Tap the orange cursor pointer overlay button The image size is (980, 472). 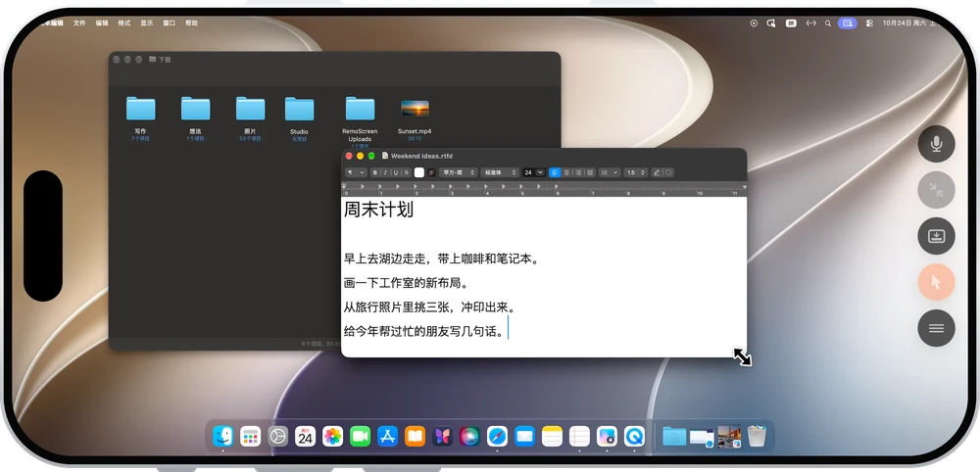936,282
